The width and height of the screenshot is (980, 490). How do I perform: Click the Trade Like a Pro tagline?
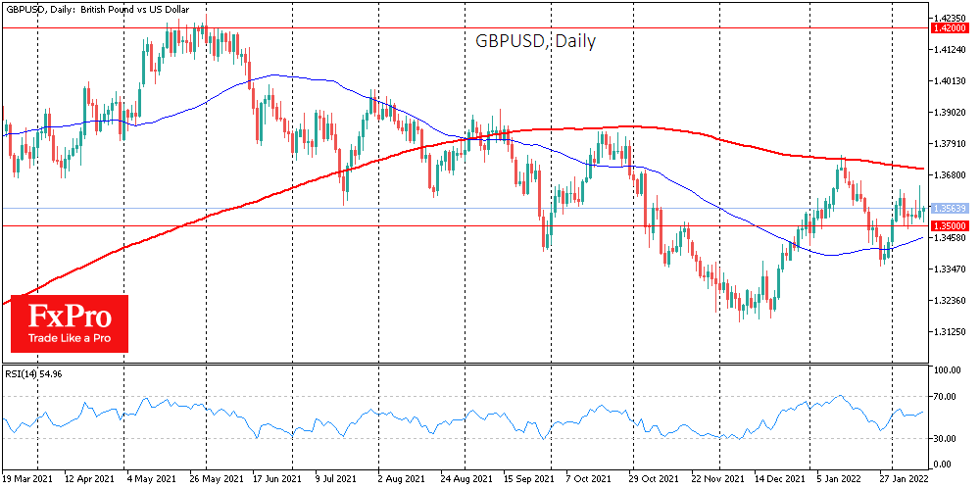pyautogui.click(x=69, y=338)
